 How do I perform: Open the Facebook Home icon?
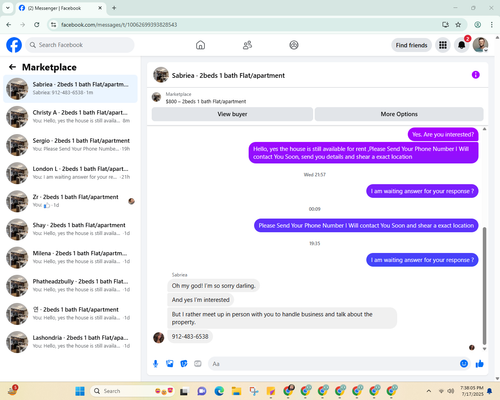pyautogui.click(x=200, y=45)
